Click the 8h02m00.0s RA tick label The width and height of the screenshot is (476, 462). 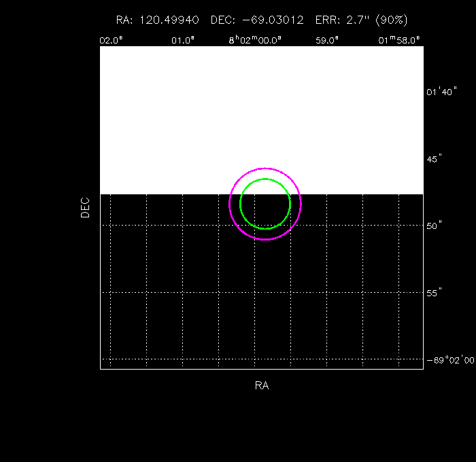pos(254,40)
